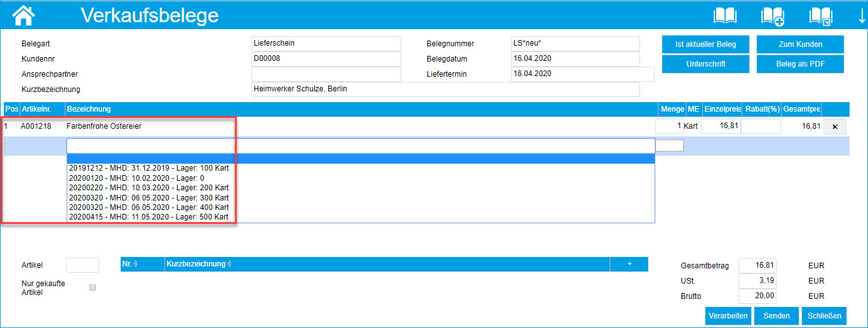Screen dimensions: 868x328
Task: Click the Senden button
Action: coord(777,316)
